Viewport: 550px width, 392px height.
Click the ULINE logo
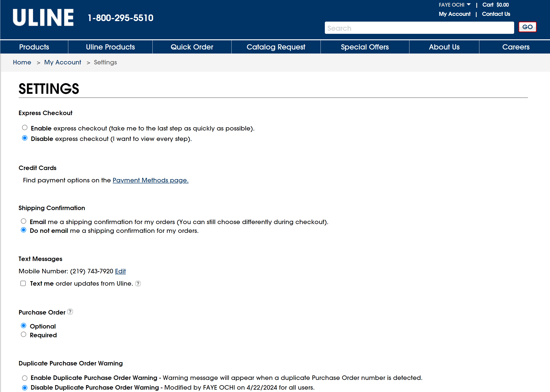coord(43,17)
